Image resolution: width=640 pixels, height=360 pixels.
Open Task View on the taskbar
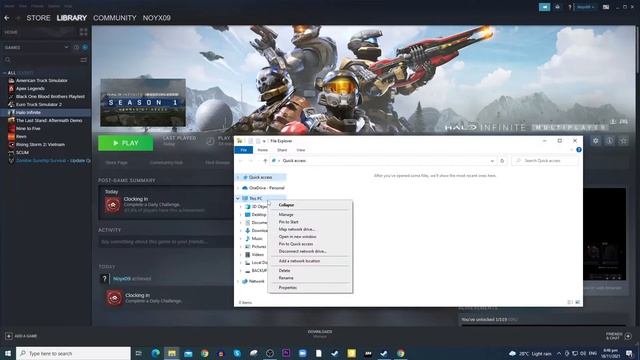click(x=139, y=353)
